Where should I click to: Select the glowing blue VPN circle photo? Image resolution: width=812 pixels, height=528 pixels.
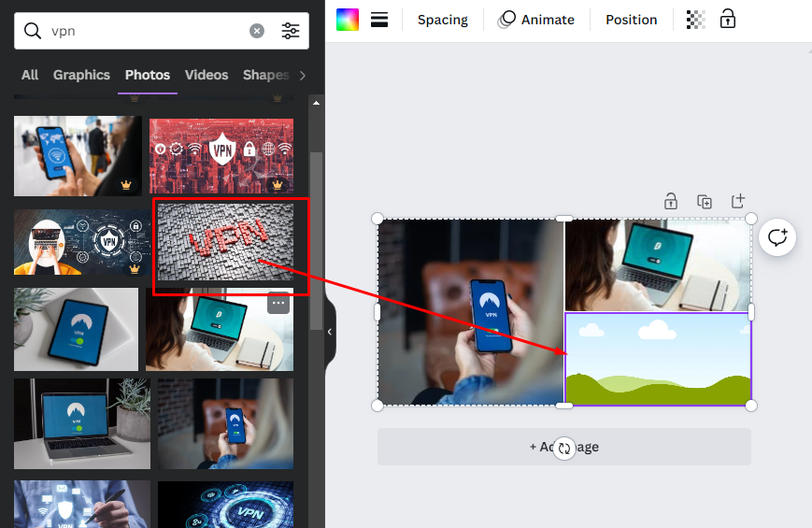tap(225, 505)
